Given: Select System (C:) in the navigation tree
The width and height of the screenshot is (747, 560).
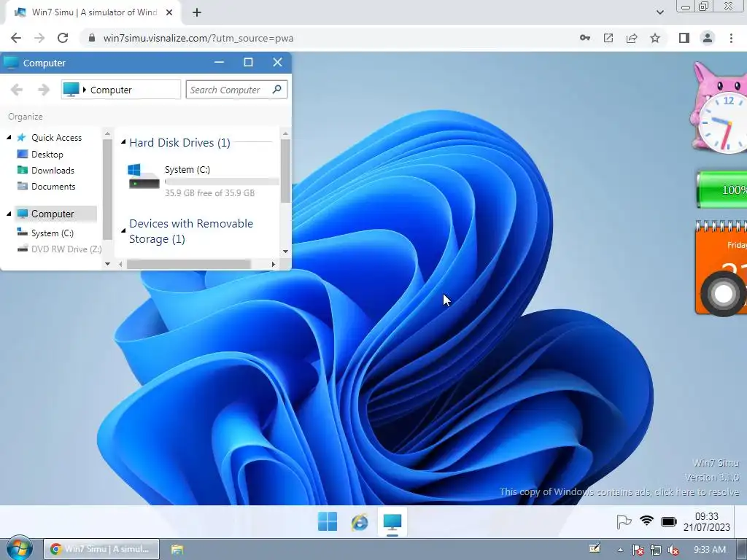Looking at the screenshot, I should click(x=52, y=233).
